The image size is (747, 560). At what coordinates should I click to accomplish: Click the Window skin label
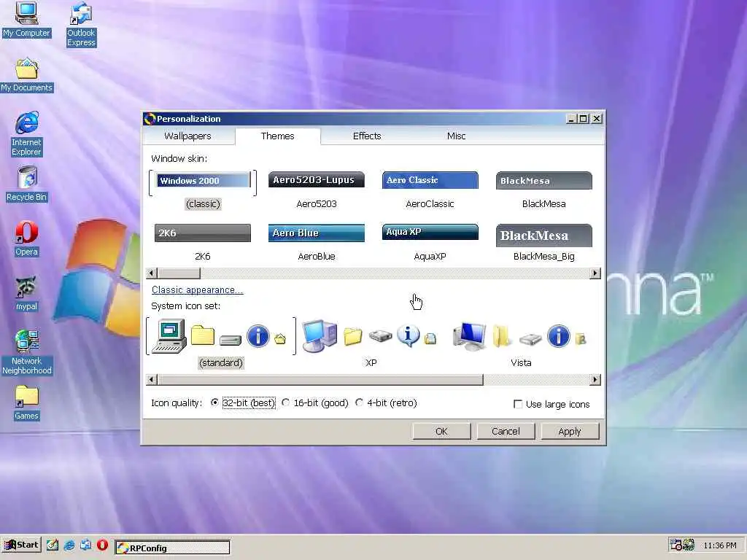tap(179, 158)
